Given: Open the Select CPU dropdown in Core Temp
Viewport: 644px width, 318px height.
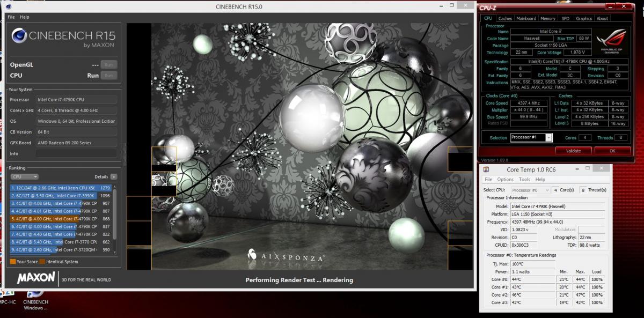Looking at the screenshot, I should [x=531, y=190].
